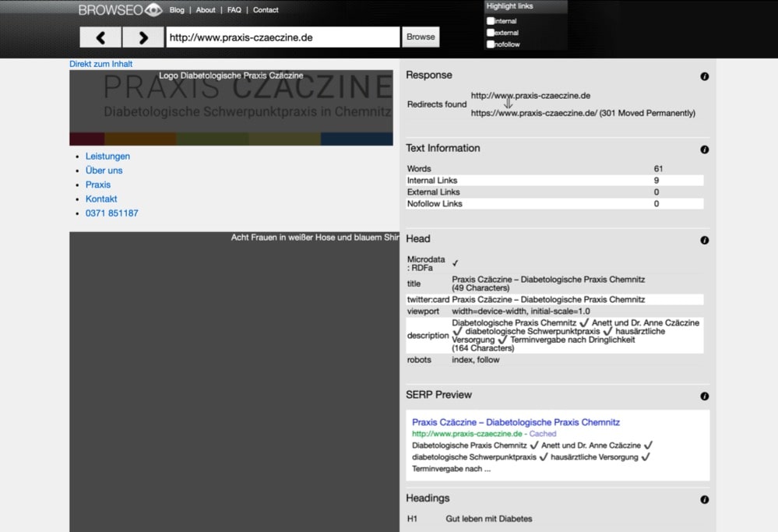The height and width of the screenshot is (532, 778).
Task: Select the Contact menu item
Action: pos(266,10)
